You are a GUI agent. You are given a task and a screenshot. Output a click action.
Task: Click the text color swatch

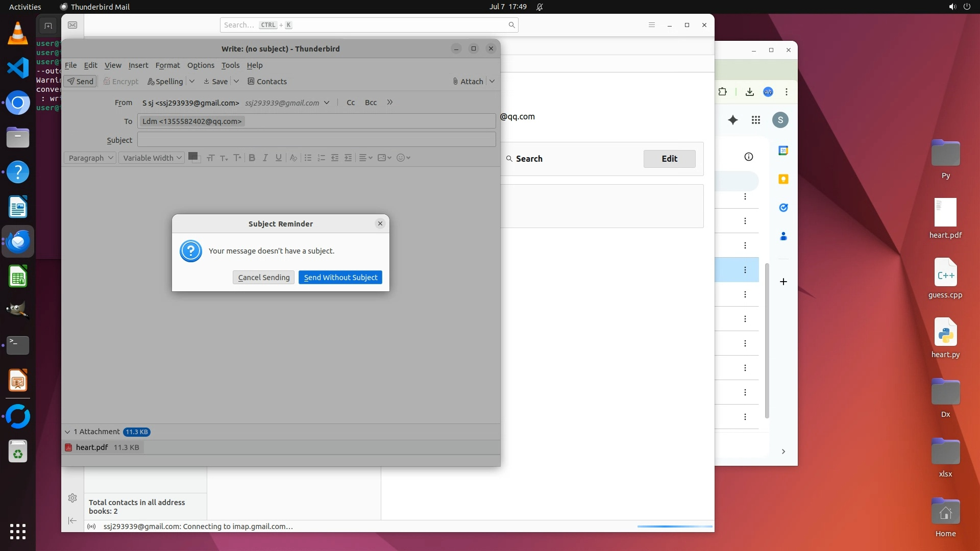(x=193, y=157)
